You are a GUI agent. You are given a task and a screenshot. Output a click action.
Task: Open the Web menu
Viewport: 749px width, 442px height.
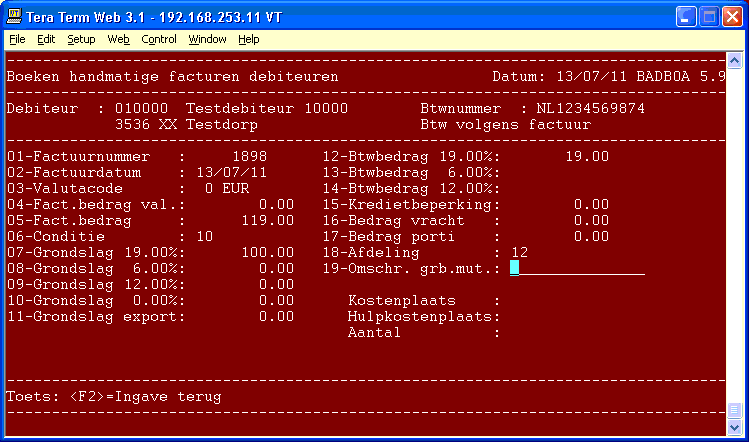(118, 39)
